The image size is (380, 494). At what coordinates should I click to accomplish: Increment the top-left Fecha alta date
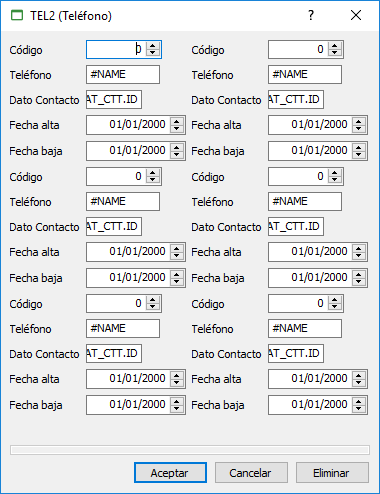click(177, 122)
